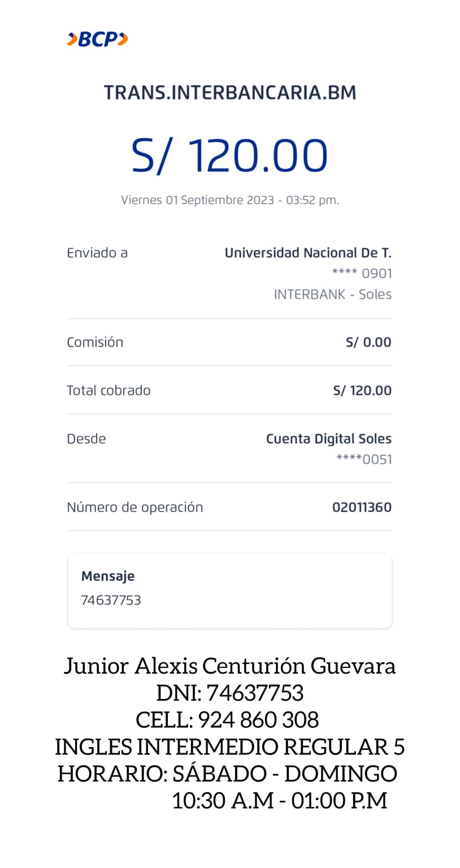Click the recipient account **** 0901
Image resolution: width=460 pixels, height=868 pixels.
[x=362, y=274]
